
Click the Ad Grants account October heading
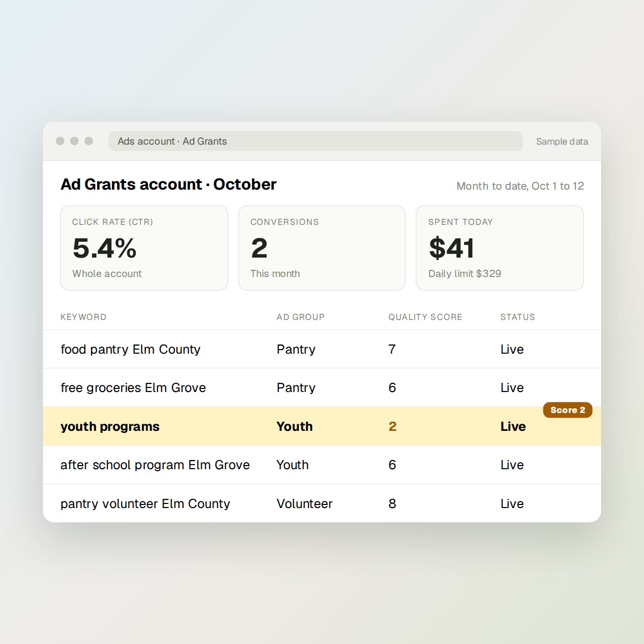(x=168, y=184)
